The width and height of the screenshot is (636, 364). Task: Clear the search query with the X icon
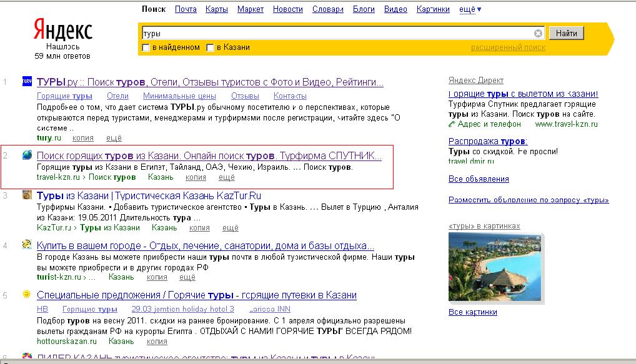click(x=537, y=33)
